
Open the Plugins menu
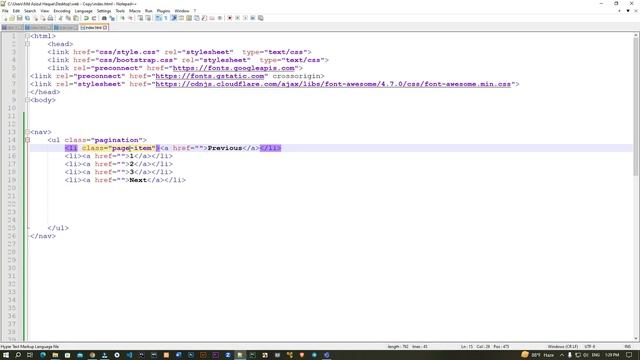tap(163, 11)
